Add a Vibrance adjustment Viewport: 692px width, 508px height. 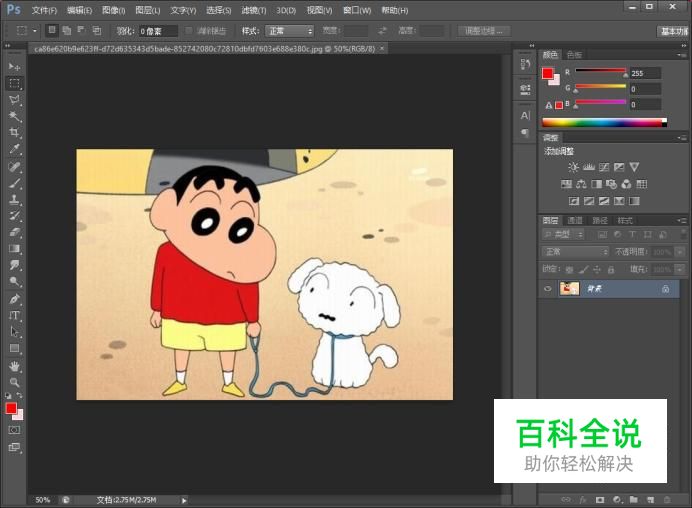[x=634, y=167]
